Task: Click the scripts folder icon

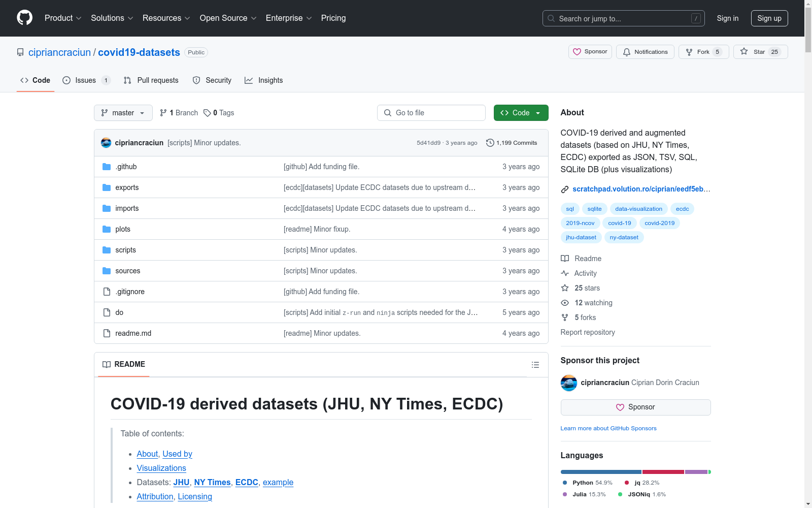Action: 107,250
